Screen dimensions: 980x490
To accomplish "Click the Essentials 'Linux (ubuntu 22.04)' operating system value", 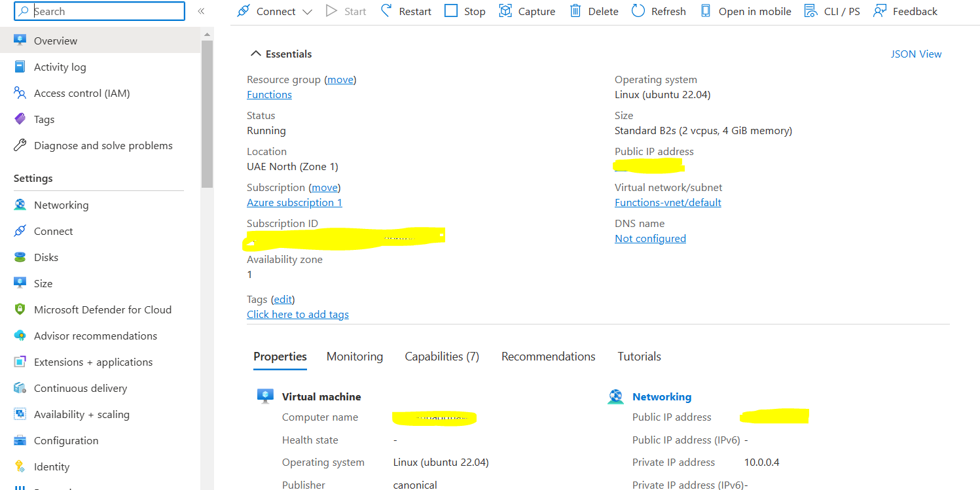I will point(662,94).
